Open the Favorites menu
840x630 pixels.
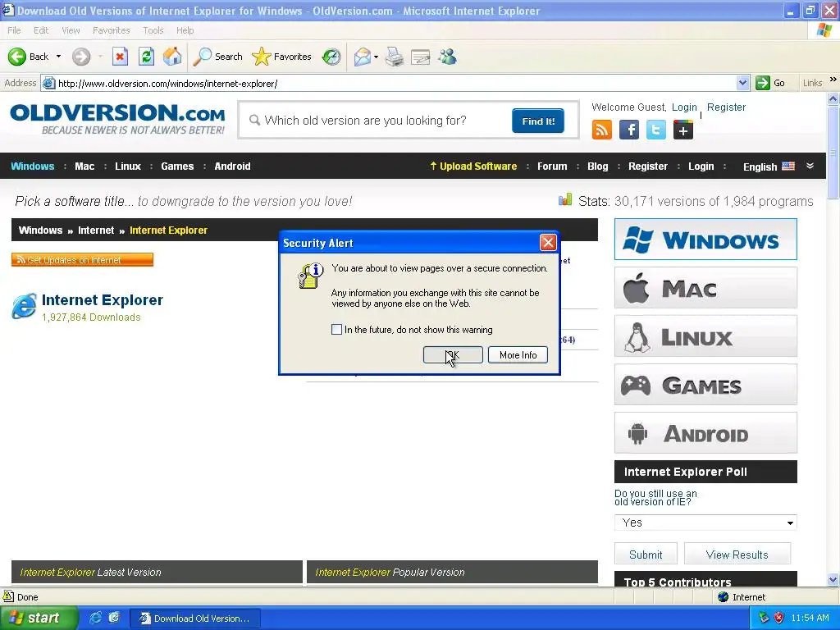pyautogui.click(x=111, y=30)
